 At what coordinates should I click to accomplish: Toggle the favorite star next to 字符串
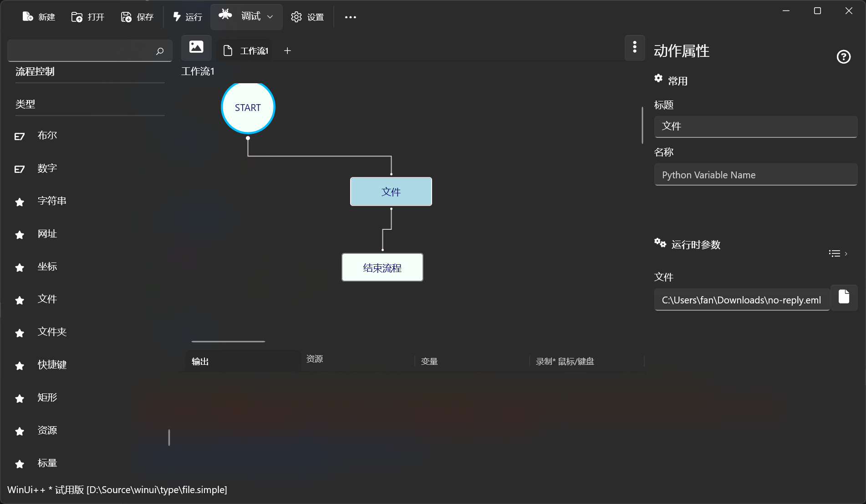(x=19, y=202)
